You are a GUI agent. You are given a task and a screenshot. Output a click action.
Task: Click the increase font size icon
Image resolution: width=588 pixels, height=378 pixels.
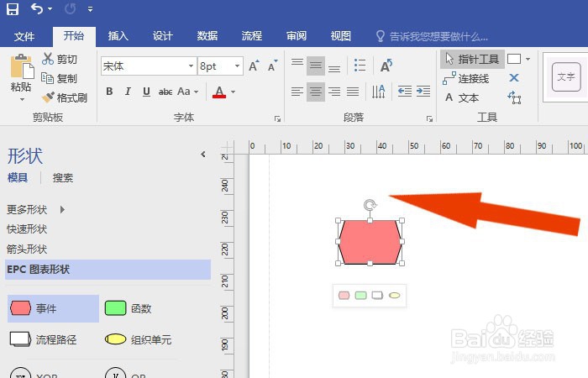[x=255, y=66]
